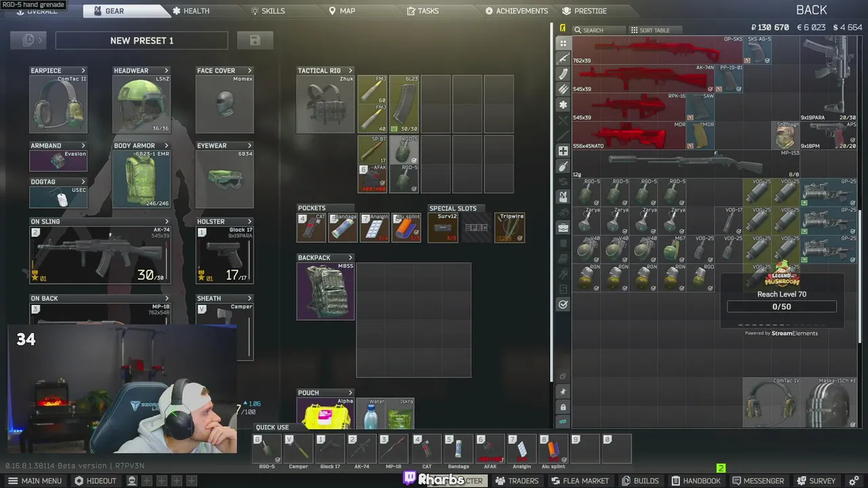868x488 pixels.
Task: Expand the HEADWEAR slot arrow
Action: (166, 70)
